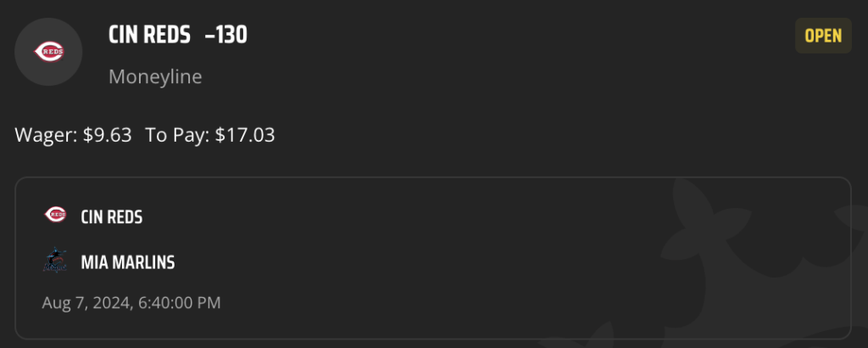Select the small Reds logo in matchup card
The image size is (868, 348).
coord(55,214)
